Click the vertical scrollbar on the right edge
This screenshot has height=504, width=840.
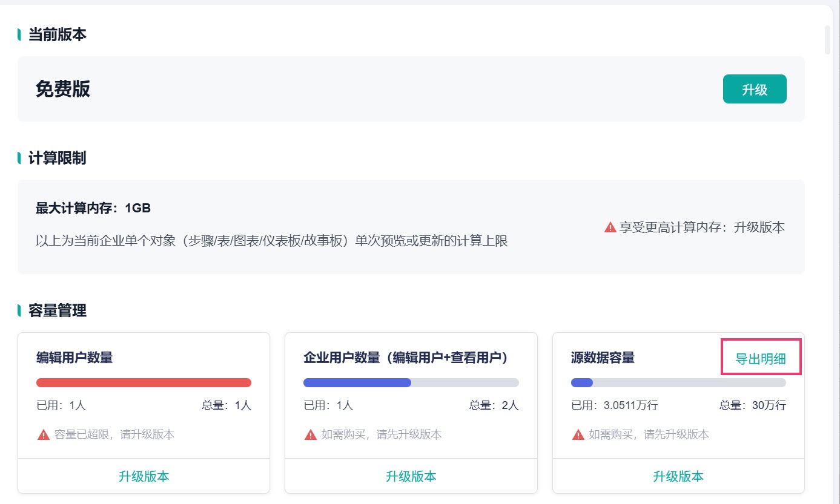(828, 40)
